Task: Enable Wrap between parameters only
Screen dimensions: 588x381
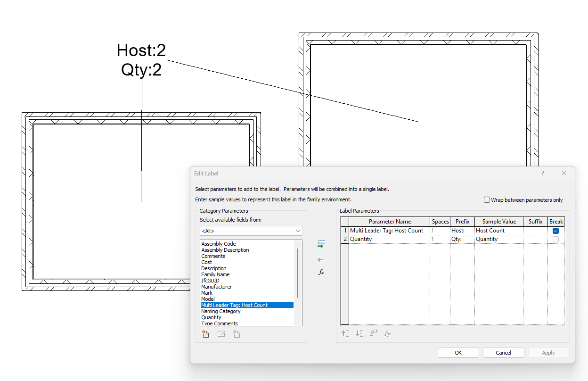Action: 487,199
